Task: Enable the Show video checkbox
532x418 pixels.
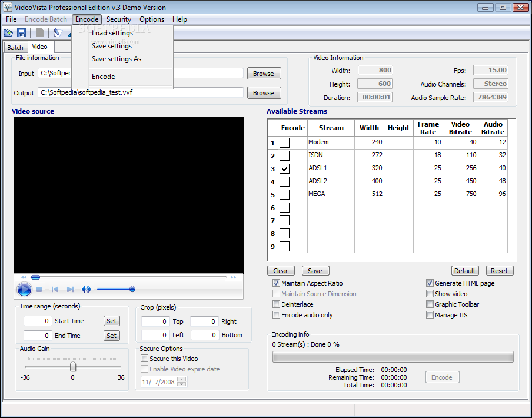Action: click(x=430, y=294)
